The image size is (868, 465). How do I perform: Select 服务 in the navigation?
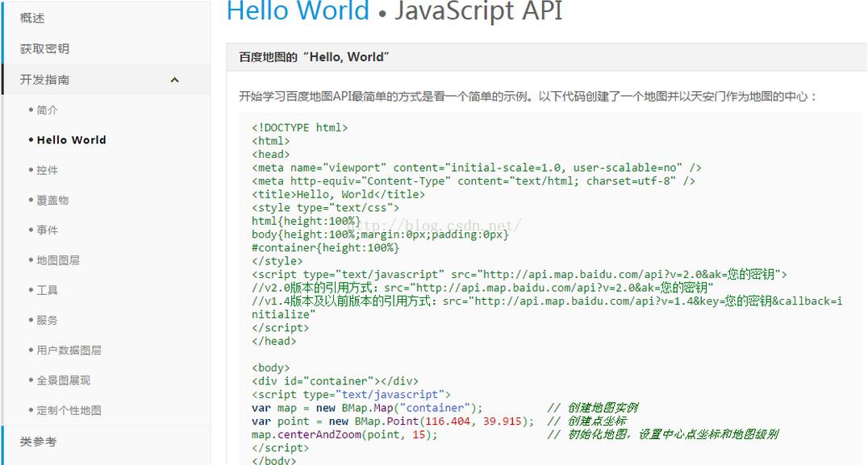coord(46,320)
